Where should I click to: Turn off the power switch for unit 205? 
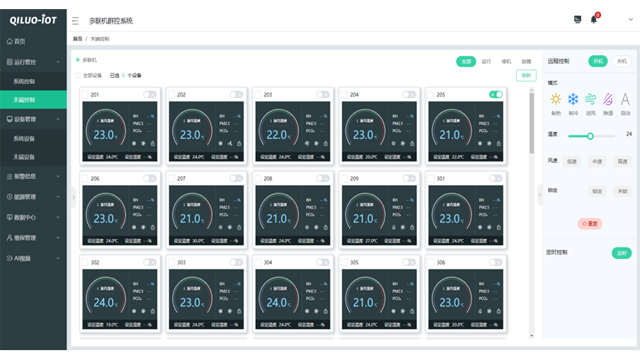(x=496, y=94)
